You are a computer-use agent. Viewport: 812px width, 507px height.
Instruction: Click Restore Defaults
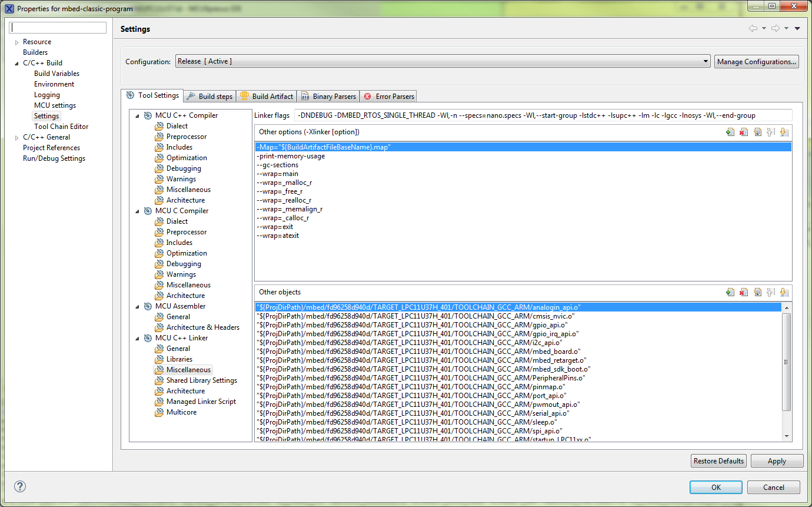(x=718, y=461)
